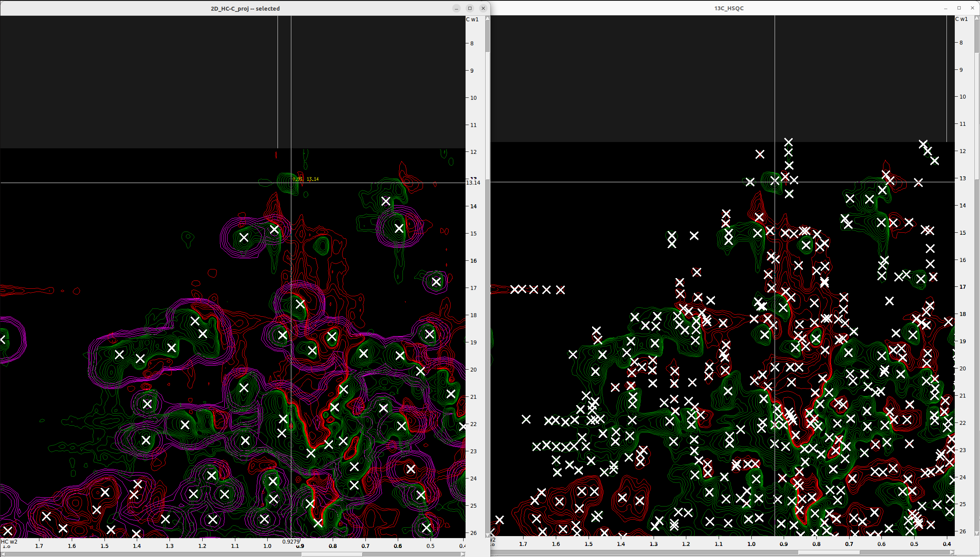The image size is (980, 557).
Task: Focus the 13C_HSQC window title bar
Action: (728, 8)
